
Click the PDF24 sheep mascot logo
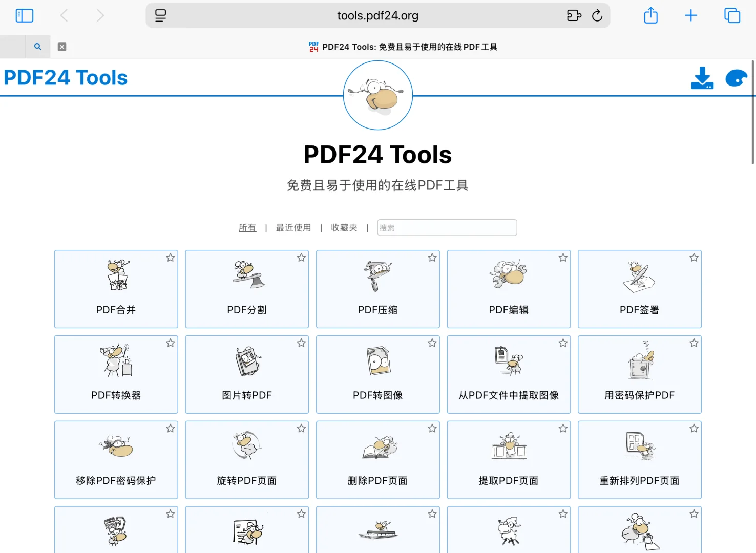pyautogui.click(x=378, y=95)
